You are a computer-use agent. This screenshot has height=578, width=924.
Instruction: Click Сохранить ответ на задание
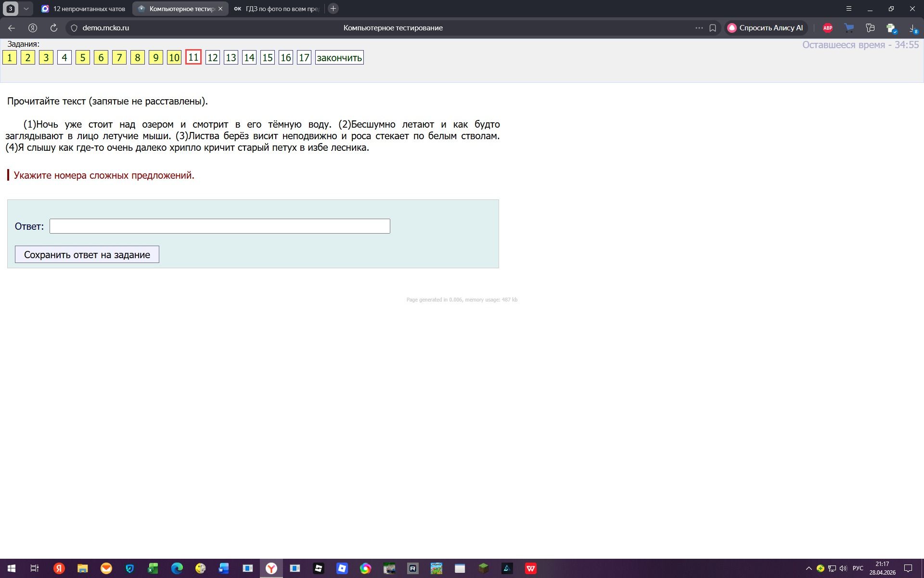(x=87, y=254)
